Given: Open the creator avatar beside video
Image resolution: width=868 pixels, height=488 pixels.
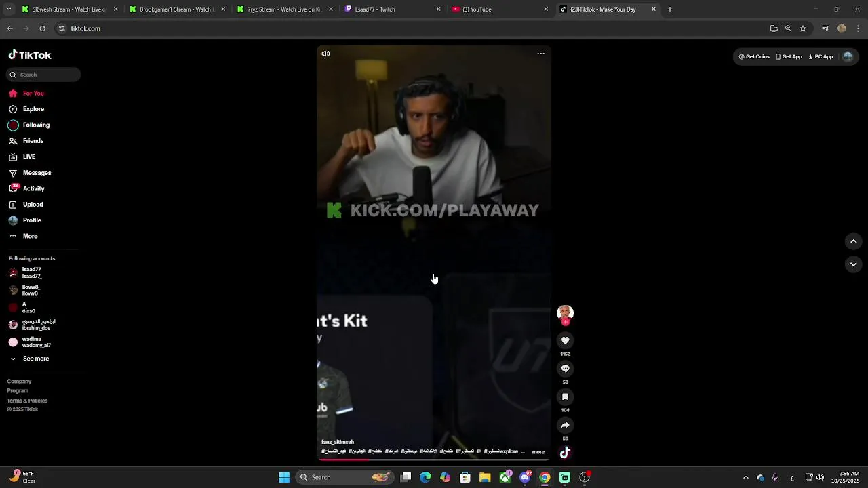Looking at the screenshot, I should pos(565,312).
